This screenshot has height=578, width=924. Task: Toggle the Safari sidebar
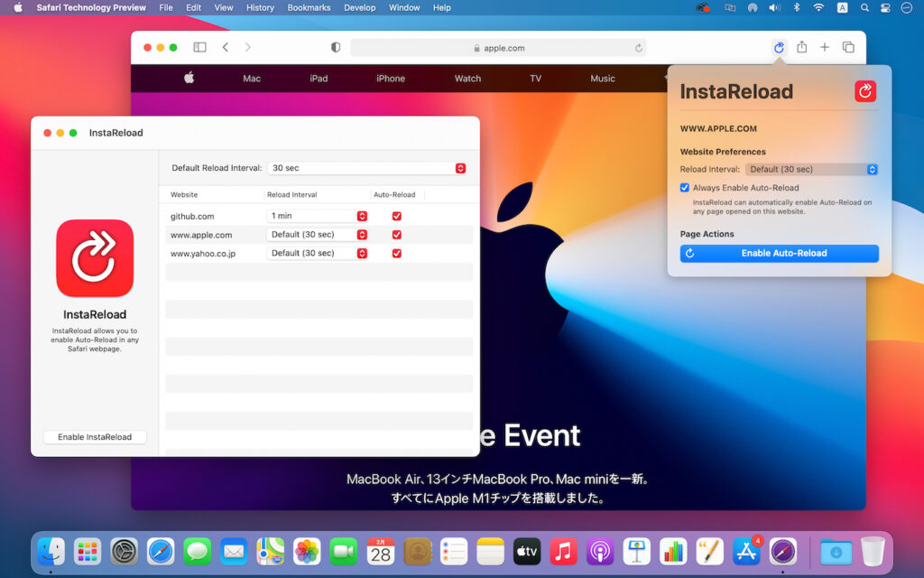pos(199,47)
